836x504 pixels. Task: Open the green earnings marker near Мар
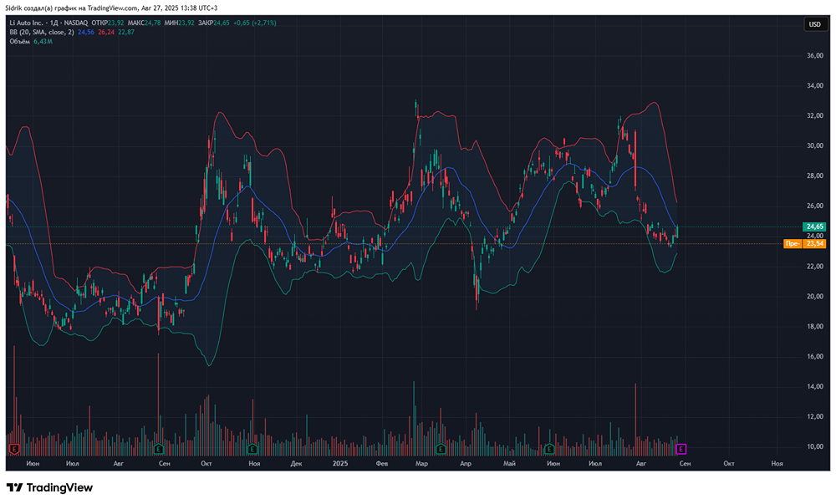440,449
